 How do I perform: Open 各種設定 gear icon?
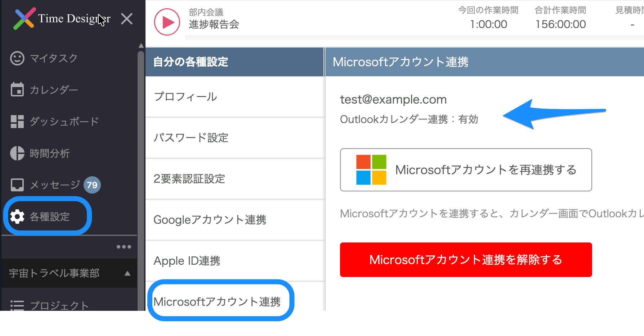17,217
